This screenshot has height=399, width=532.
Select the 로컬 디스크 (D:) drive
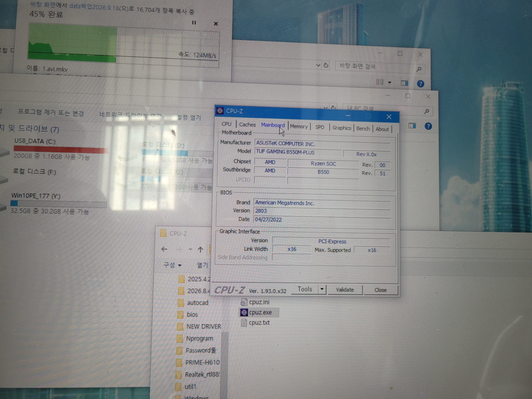[x=177, y=153]
